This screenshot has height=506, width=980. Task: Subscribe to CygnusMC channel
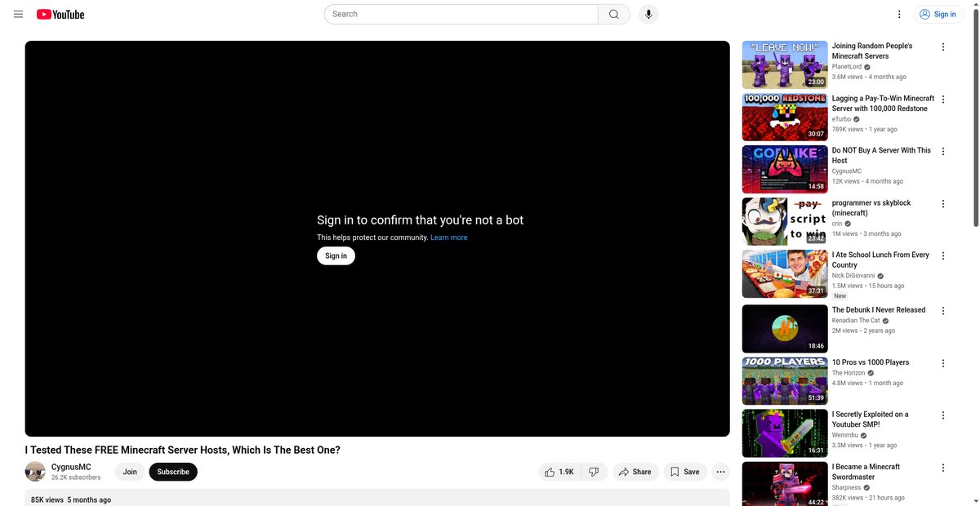(x=173, y=472)
